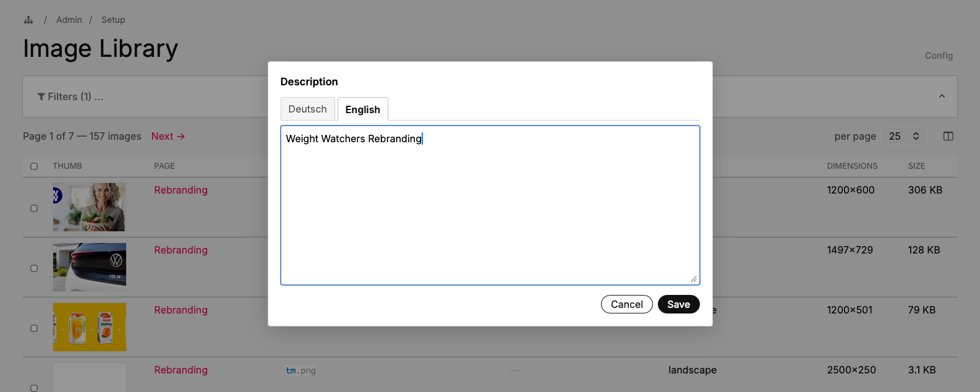Image resolution: width=980 pixels, height=392 pixels.
Task: Click the sitemap home icon in breadcrumb
Action: click(x=28, y=20)
